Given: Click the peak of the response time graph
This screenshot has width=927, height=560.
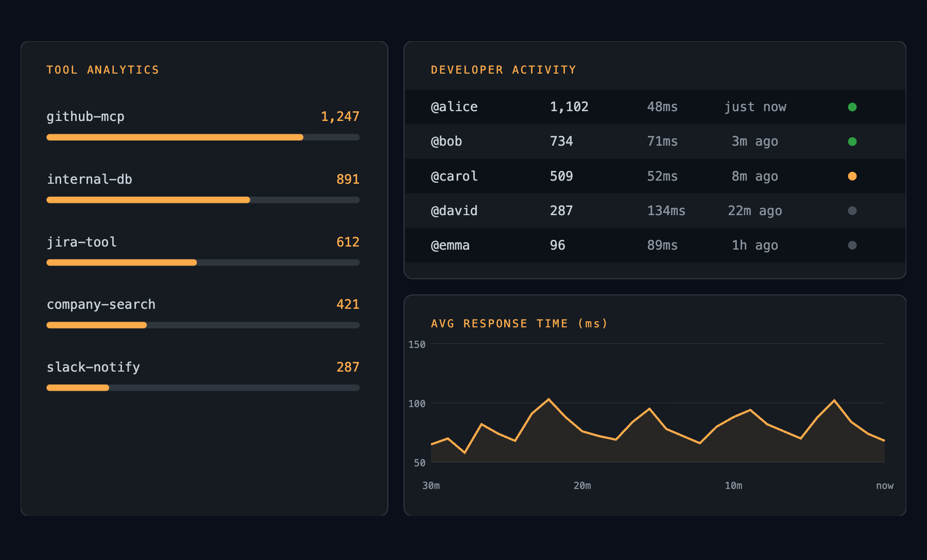Looking at the screenshot, I should pyautogui.click(x=549, y=399).
